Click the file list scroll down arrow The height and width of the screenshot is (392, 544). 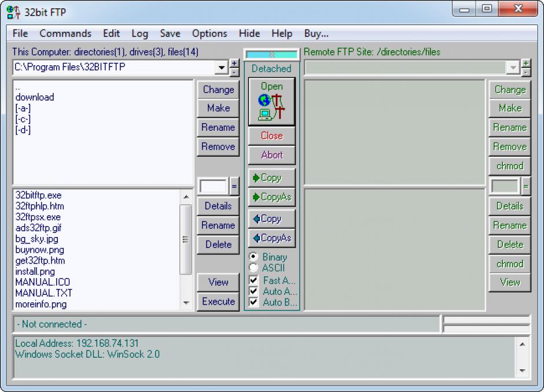point(186,303)
